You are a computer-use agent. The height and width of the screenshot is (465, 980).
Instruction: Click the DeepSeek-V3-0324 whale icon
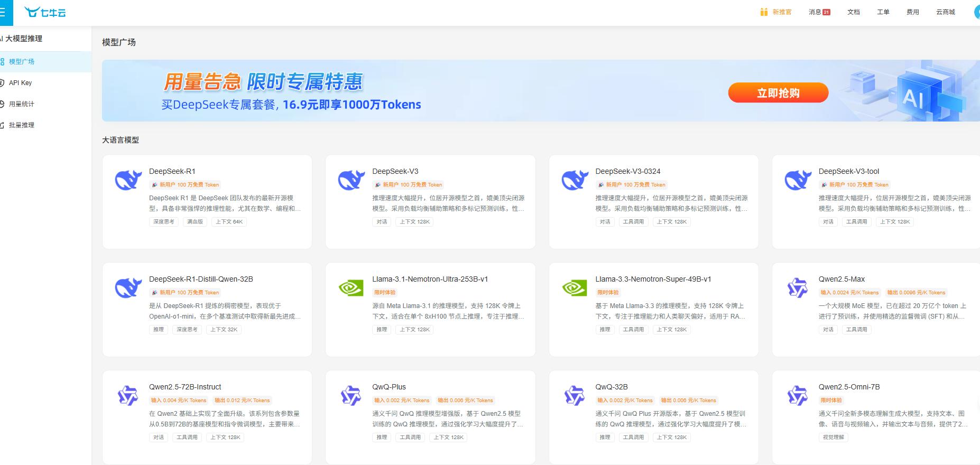(x=575, y=180)
